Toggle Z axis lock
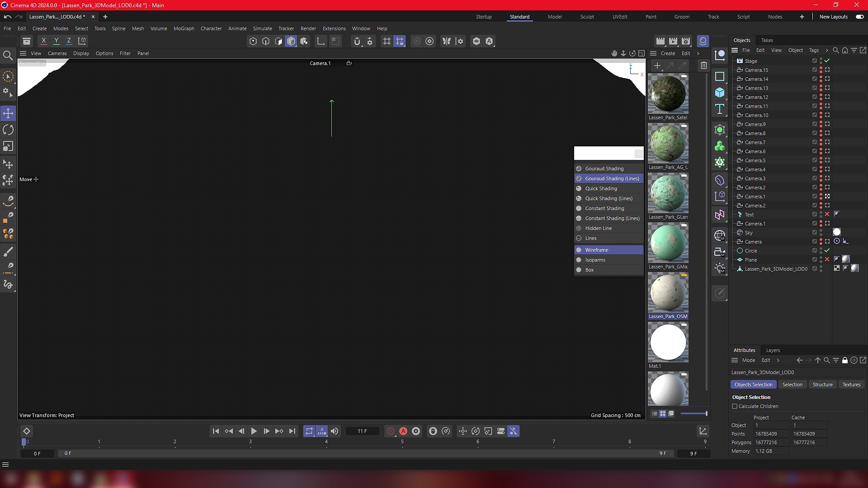The width and height of the screenshot is (868, 488). pos(69,41)
